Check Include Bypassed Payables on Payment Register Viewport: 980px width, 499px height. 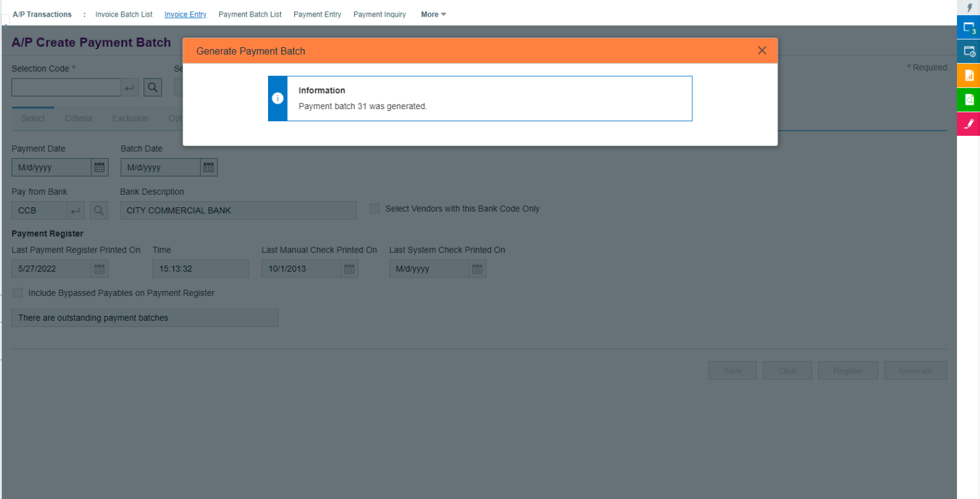(x=17, y=293)
